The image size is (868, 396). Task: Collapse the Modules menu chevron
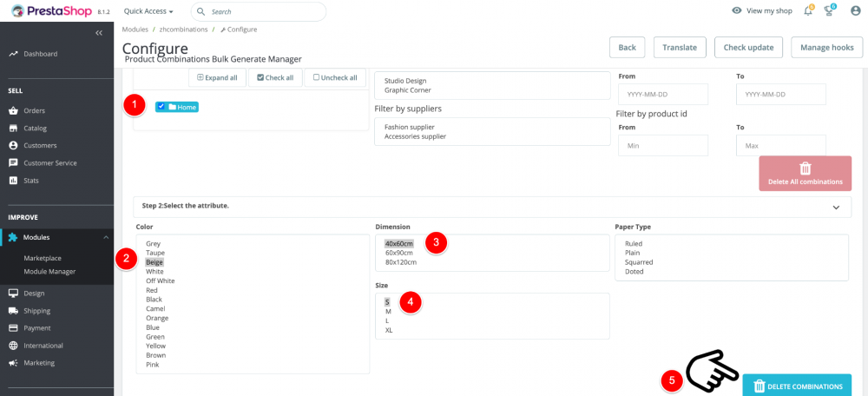(x=105, y=237)
